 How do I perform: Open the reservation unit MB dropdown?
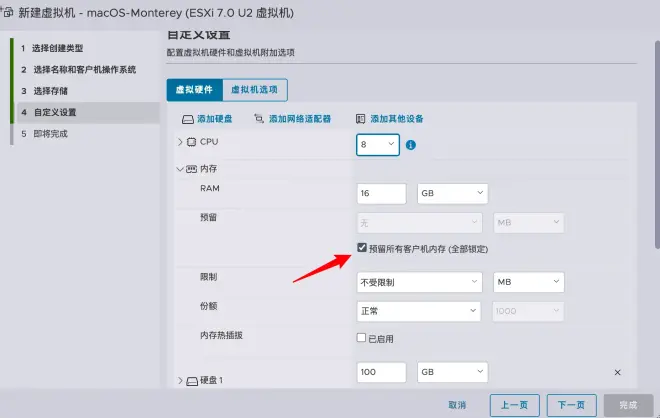pos(528,223)
